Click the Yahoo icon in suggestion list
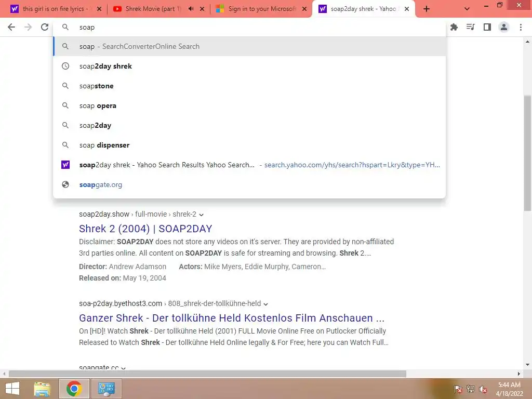Viewport: 532px width, 399px height. point(65,165)
